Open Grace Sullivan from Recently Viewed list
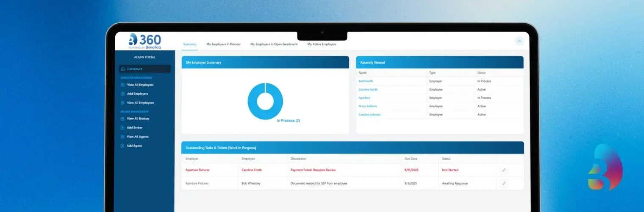644x212 pixels. pos(367,106)
